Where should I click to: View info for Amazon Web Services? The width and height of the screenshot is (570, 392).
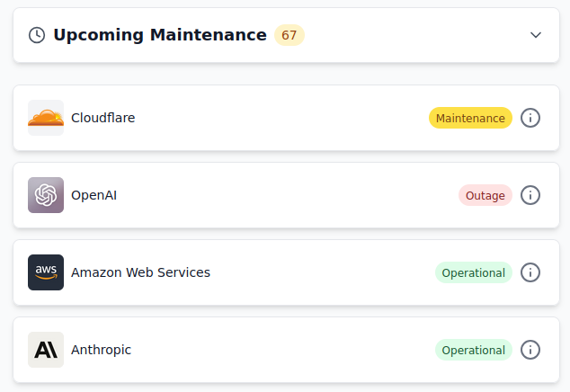530,272
